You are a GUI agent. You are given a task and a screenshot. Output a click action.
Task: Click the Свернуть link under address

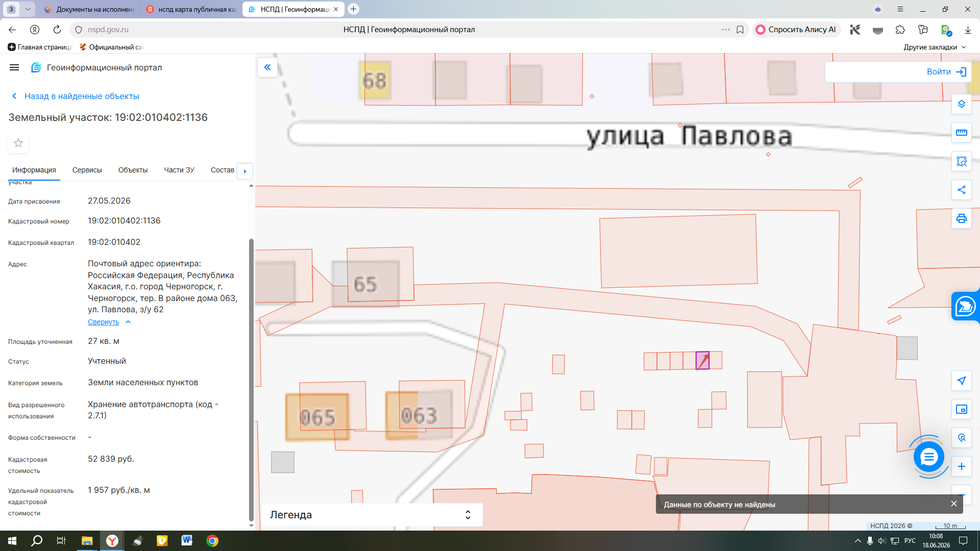(x=103, y=322)
